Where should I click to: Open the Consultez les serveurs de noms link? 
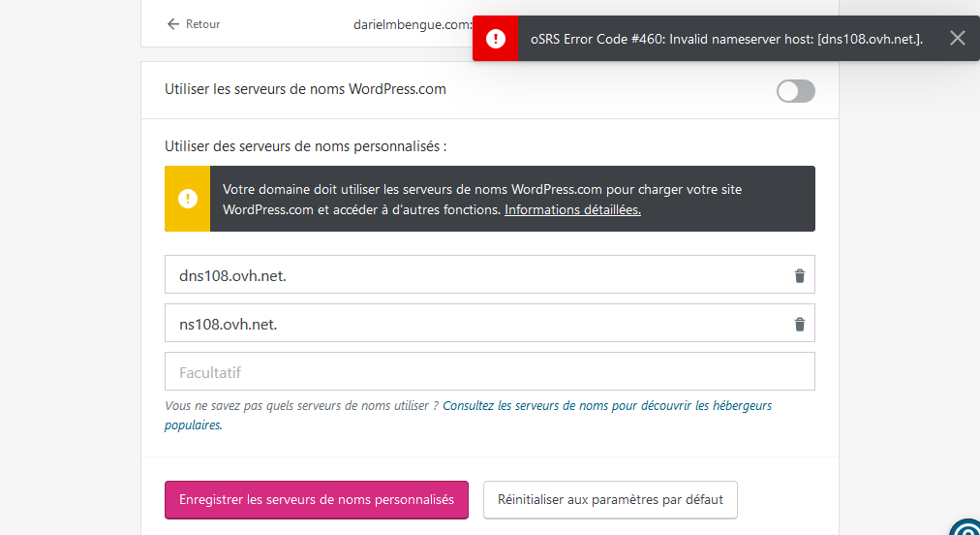(x=606, y=406)
